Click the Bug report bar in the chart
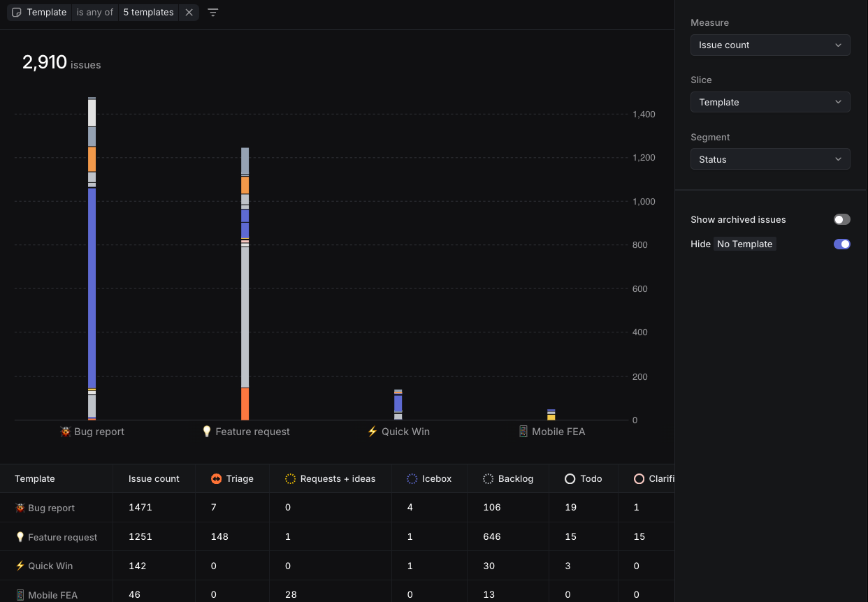This screenshot has width=868, height=602. pyautogui.click(x=91, y=279)
